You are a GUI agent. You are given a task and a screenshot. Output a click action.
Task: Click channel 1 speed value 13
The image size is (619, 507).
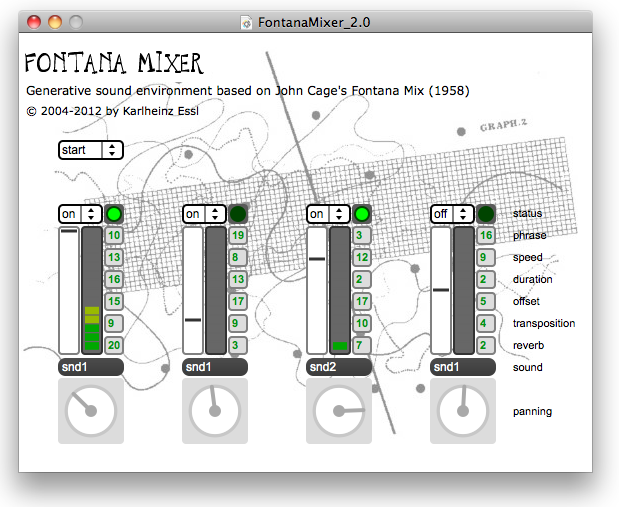click(x=114, y=257)
